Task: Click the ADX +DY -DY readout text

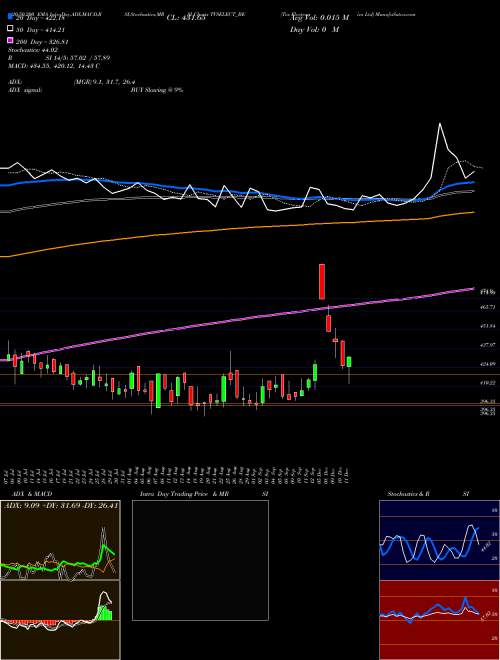Action: click(x=61, y=506)
